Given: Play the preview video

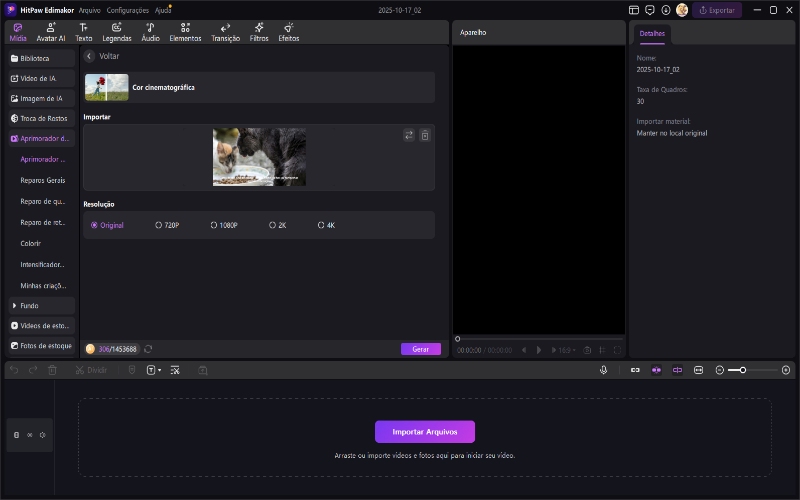Looking at the screenshot, I should pyautogui.click(x=539, y=350).
